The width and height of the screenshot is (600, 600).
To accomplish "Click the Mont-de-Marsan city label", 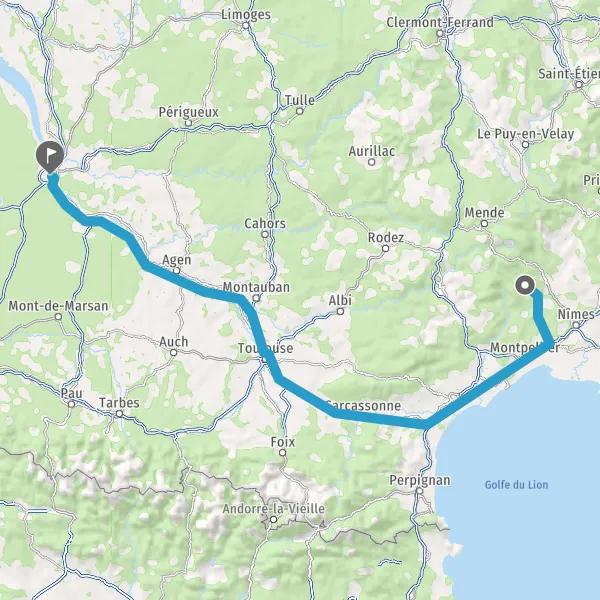I will [58, 306].
